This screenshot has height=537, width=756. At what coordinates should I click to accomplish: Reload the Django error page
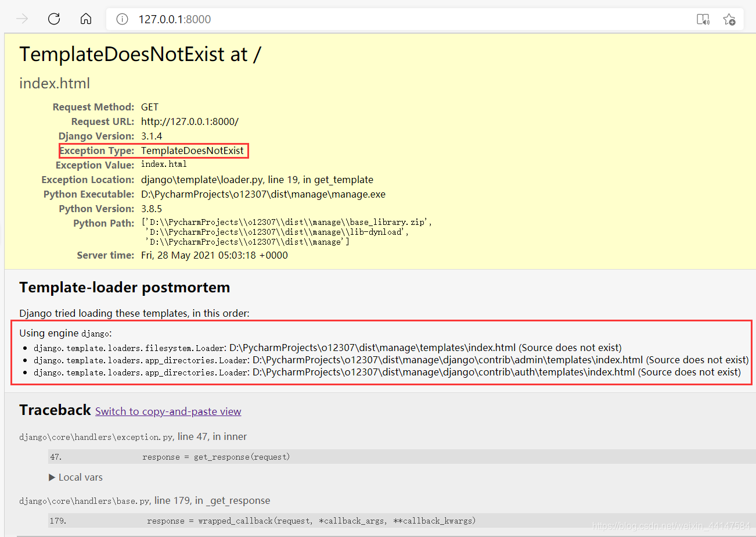tap(54, 19)
